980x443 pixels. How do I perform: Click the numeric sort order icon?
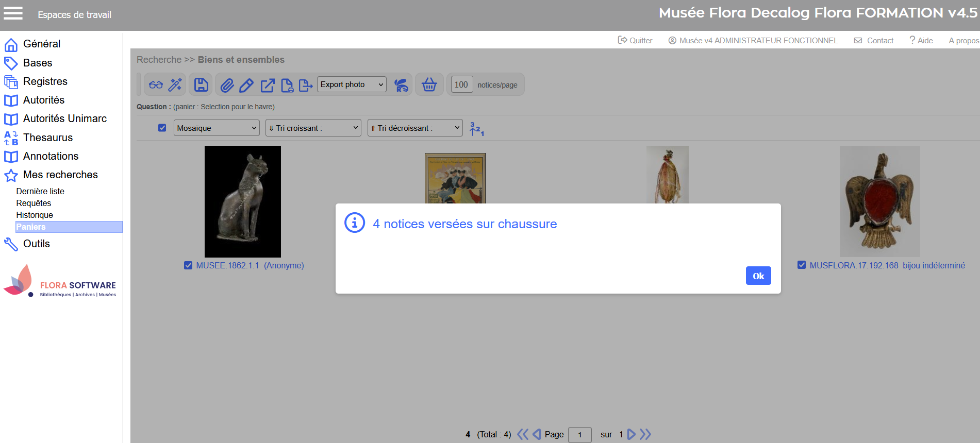[476, 129]
